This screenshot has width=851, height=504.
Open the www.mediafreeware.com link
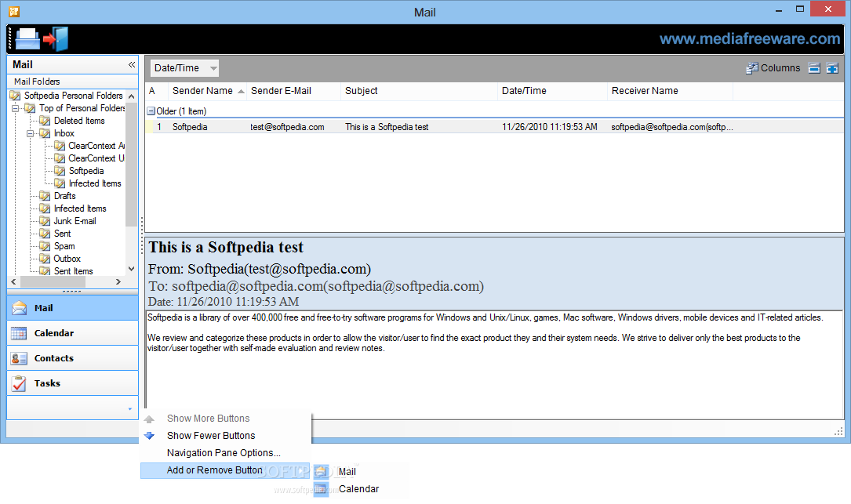[x=750, y=39]
